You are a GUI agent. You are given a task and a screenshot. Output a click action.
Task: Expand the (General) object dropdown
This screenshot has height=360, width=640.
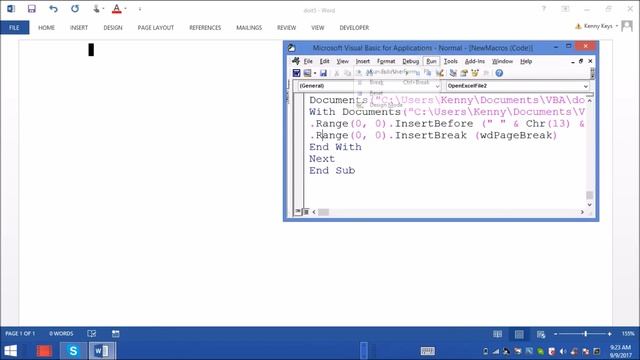point(437,86)
